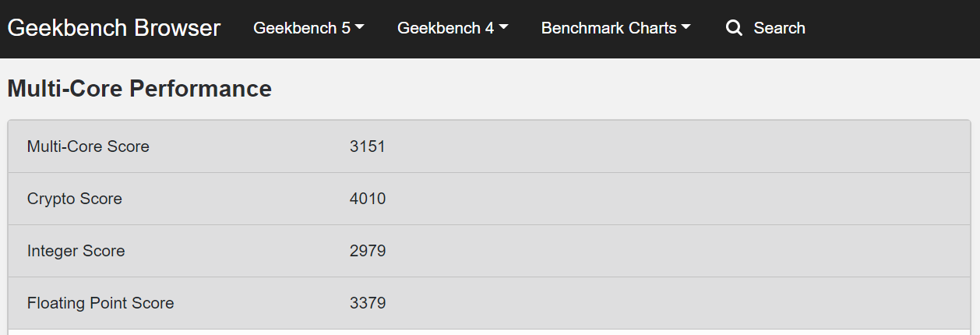Click the Crypto Score value 4010

click(368, 199)
